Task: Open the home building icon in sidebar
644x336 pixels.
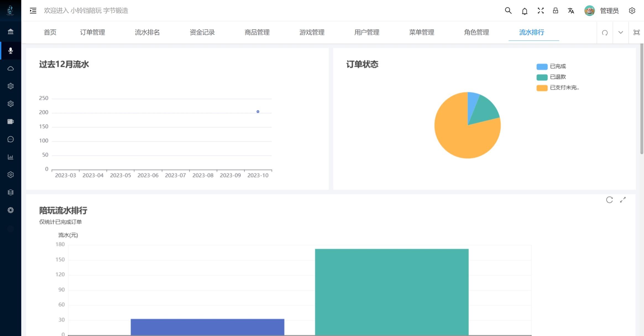Action: [11, 32]
